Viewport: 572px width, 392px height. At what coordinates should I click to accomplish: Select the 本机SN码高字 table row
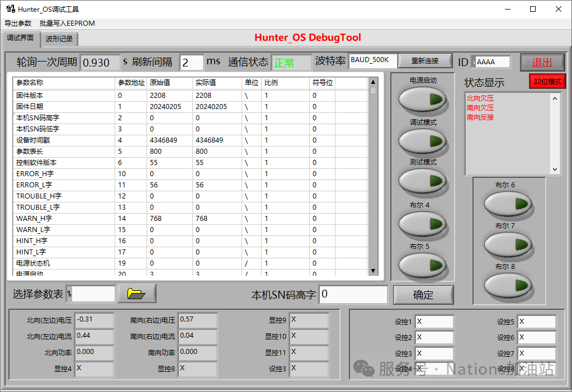190,118
